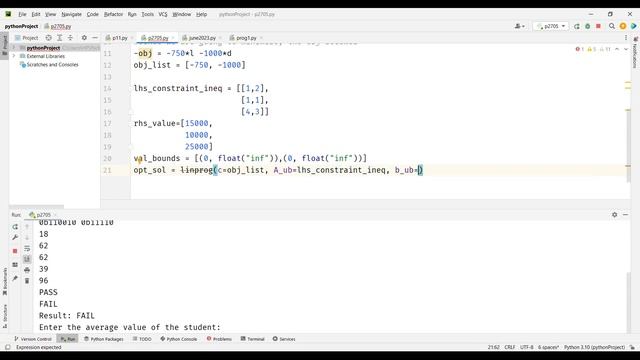Jump to next highlighted error arrow
Screen dimensions: 640x360
(x=626, y=49)
